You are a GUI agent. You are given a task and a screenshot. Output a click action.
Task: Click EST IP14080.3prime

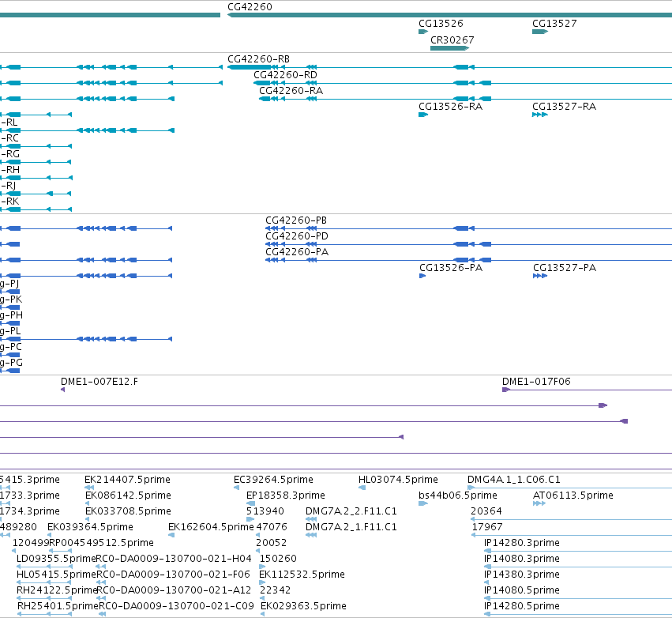pos(522,559)
